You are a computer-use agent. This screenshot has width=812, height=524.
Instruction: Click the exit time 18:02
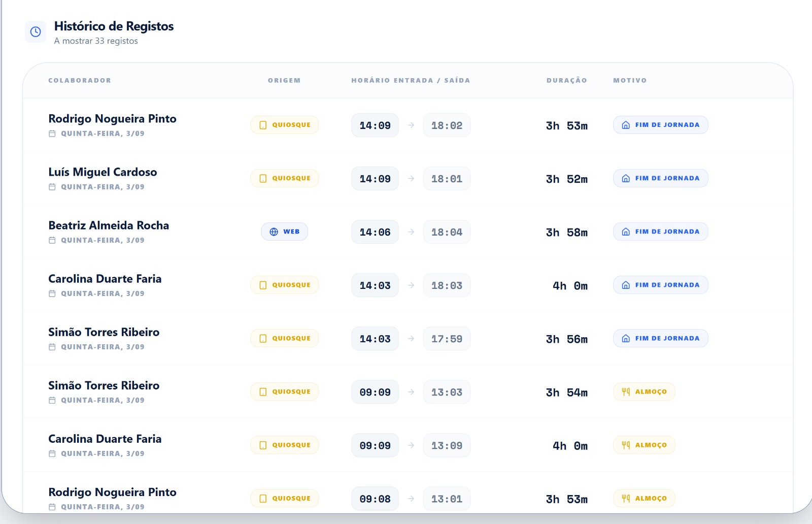(447, 125)
